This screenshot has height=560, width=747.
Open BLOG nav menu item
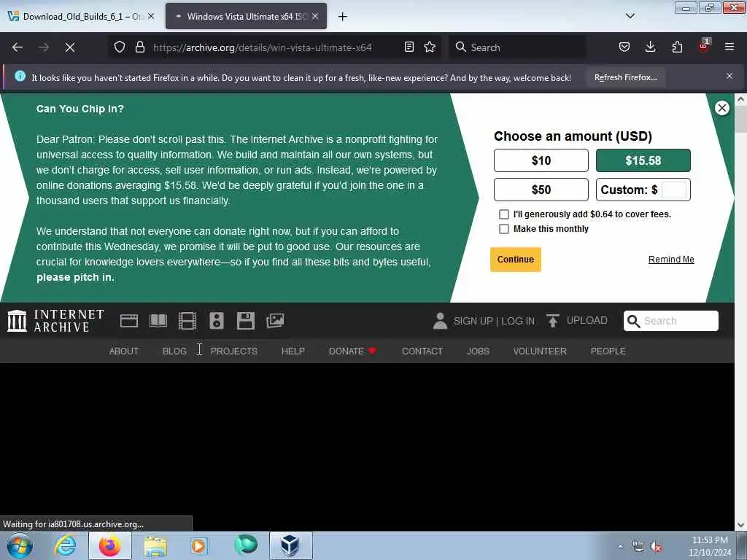pos(174,351)
